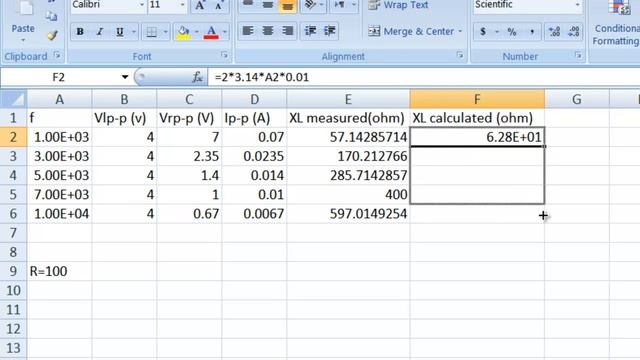Viewport: 640px width, 360px height.
Task: Apply red font color
Action: [211, 32]
